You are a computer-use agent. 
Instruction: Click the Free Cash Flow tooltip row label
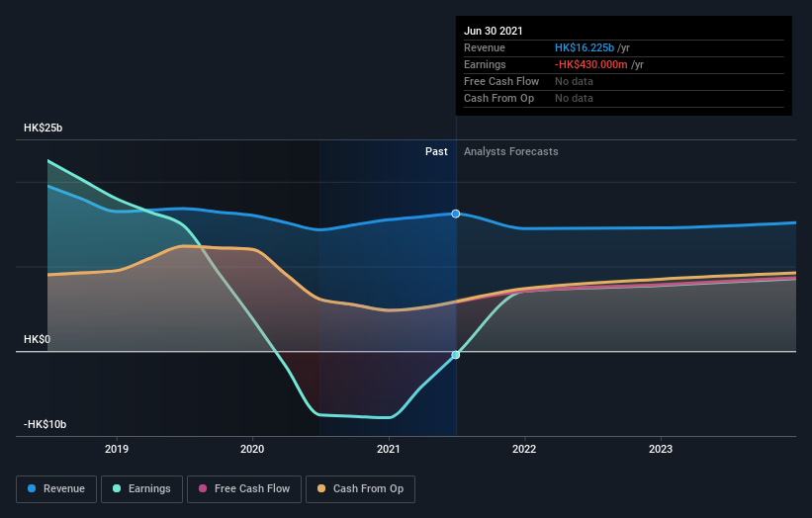click(x=501, y=81)
